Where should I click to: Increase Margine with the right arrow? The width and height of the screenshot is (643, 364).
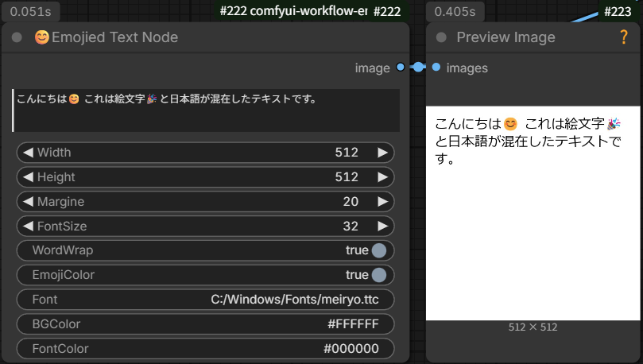coord(382,202)
